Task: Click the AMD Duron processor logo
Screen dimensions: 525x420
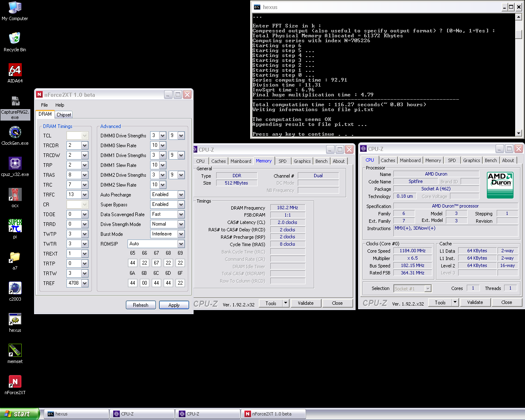Action: tap(500, 185)
